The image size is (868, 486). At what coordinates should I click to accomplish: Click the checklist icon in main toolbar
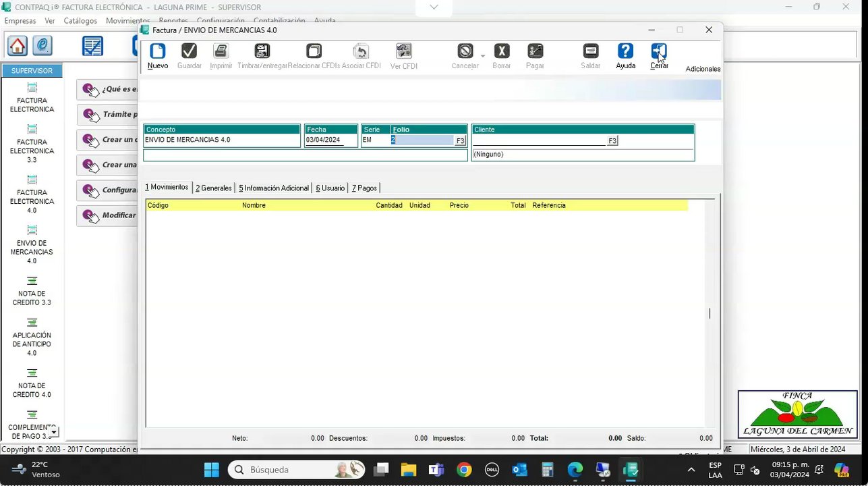pos(92,46)
